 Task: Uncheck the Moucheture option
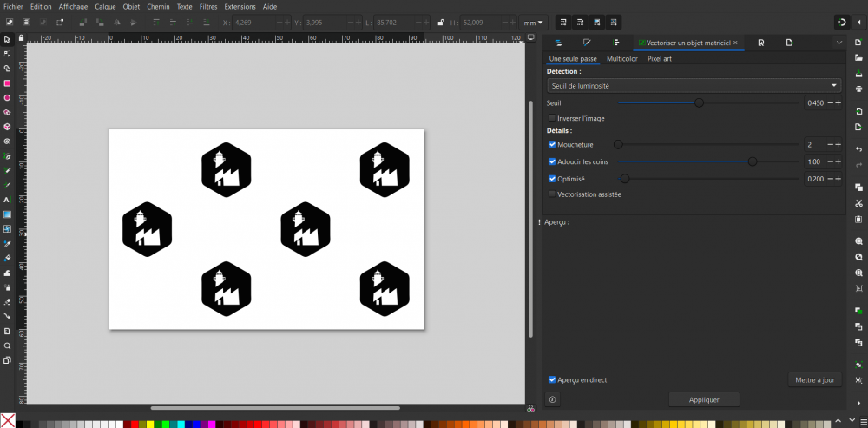(x=552, y=144)
